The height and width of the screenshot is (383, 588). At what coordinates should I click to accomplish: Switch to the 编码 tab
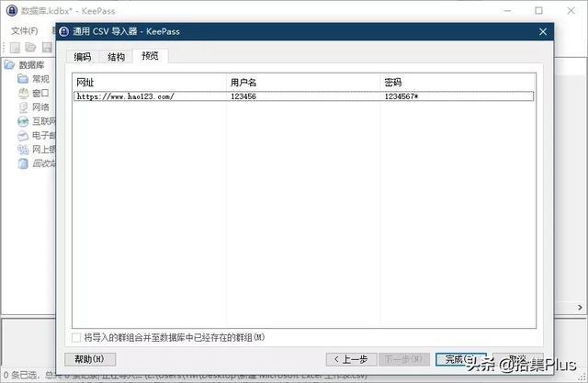[82, 57]
